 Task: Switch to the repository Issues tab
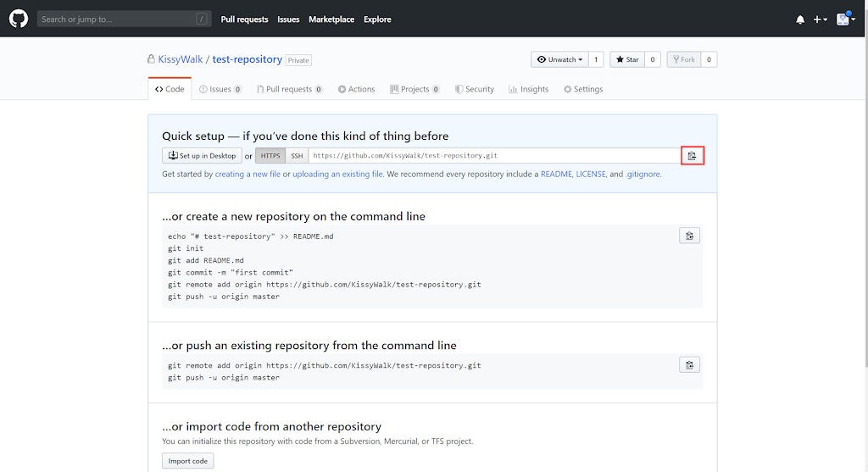220,89
